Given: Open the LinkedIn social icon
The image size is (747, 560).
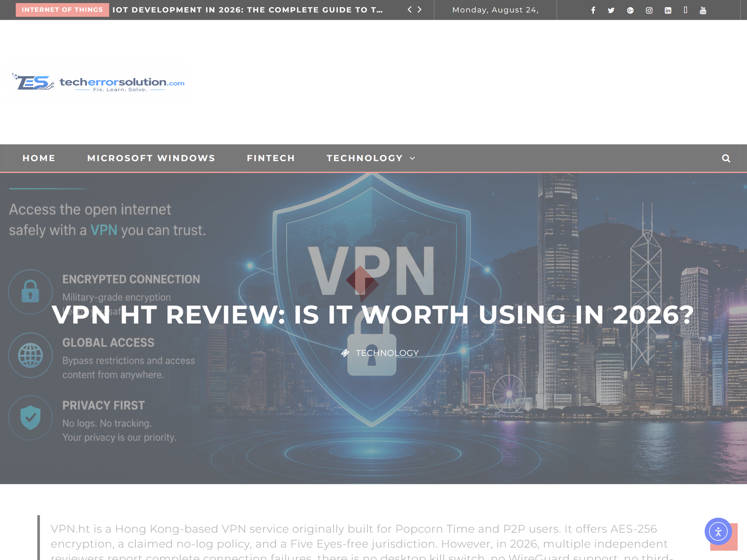Looking at the screenshot, I should click(668, 10).
